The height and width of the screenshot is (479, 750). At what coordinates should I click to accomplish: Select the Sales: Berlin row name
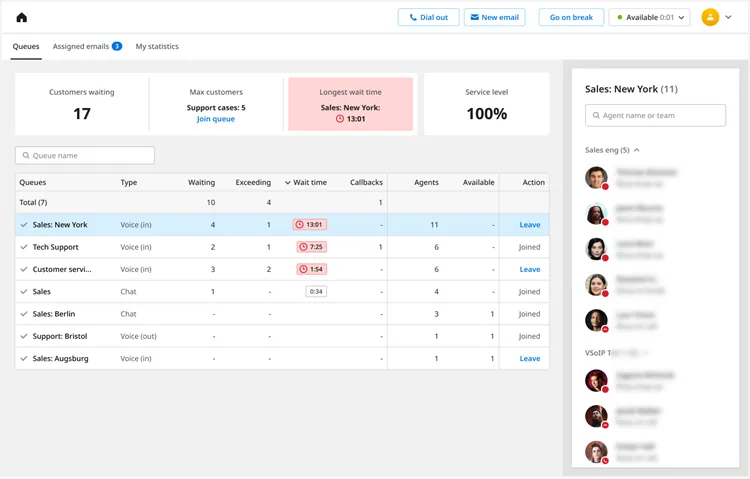(x=54, y=314)
